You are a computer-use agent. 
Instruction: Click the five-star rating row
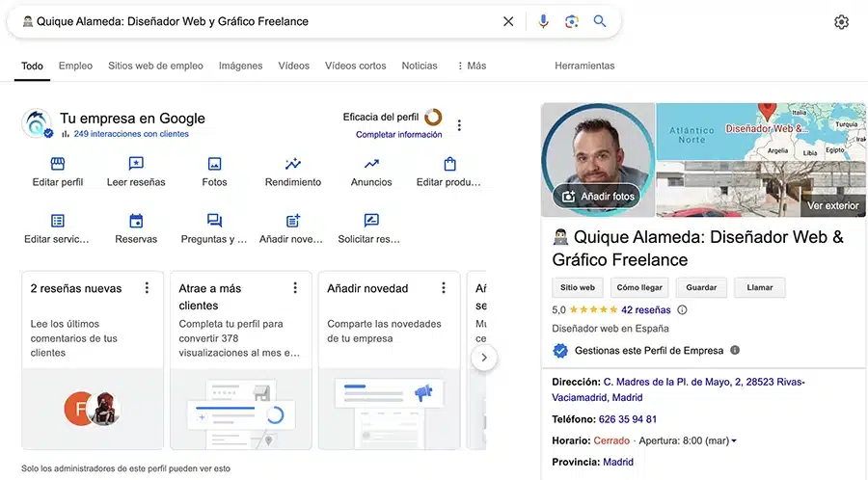(593, 309)
